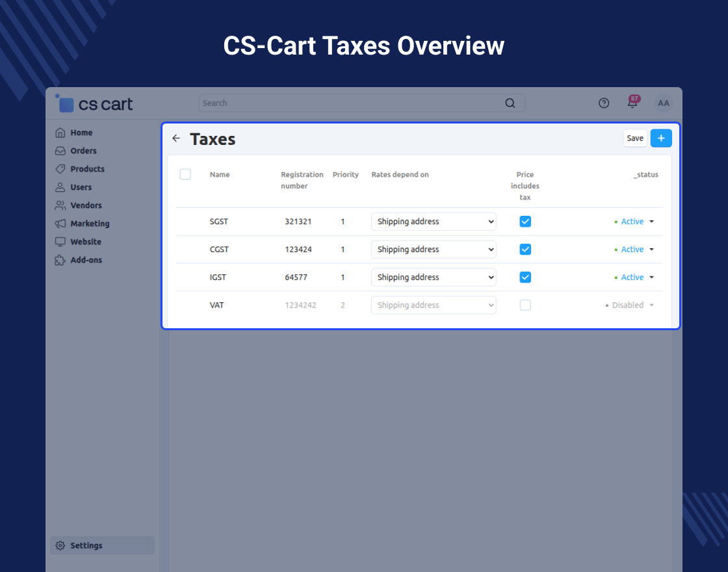Click the Products tag icon
Screen dimensions: 728x572
(60, 169)
